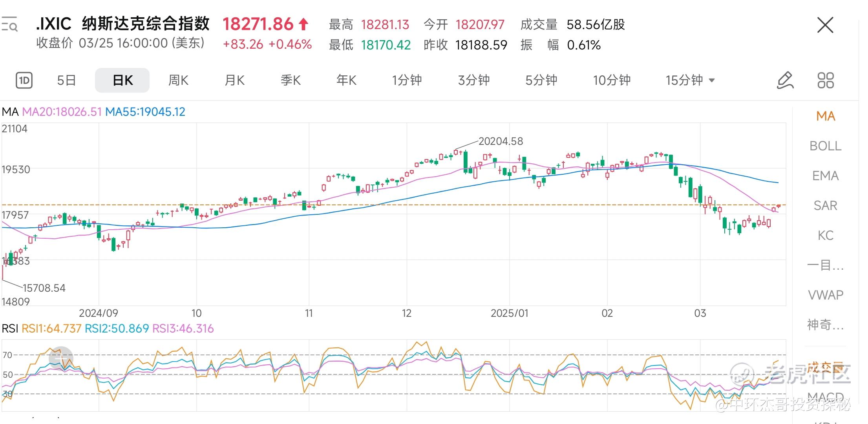Image resolution: width=868 pixels, height=424 pixels.
Task: Enable the BOLL indicator
Action: (825, 146)
